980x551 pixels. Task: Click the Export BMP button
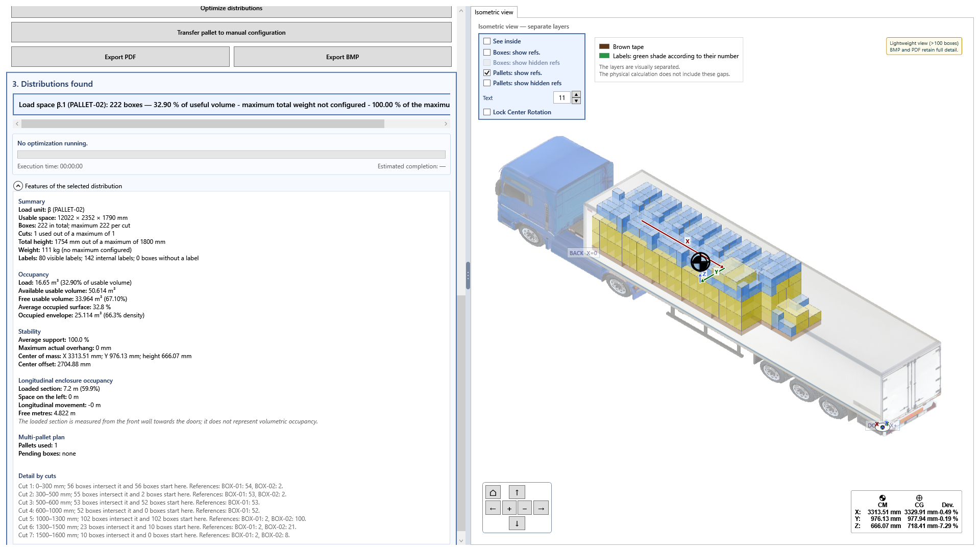[x=342, y=57]
